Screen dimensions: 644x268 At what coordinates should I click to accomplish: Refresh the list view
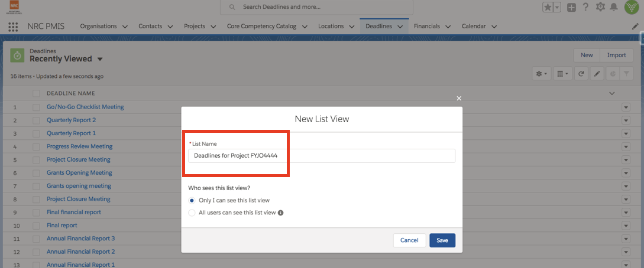[x=581, y=74]
